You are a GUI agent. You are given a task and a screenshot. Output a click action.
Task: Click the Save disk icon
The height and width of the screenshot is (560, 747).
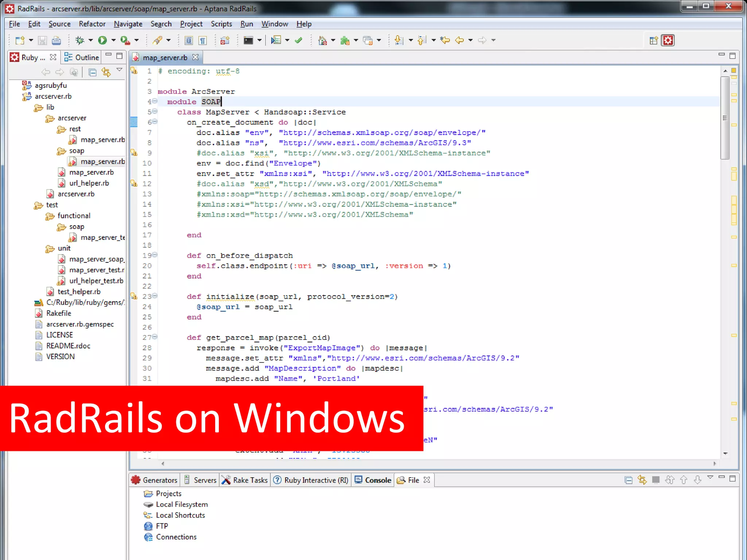click(42, 40)
